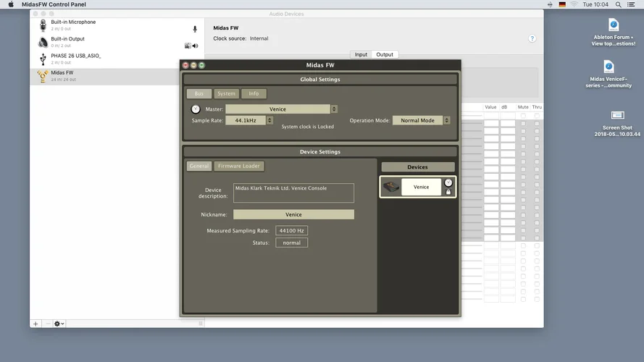This screenshot has width=644, height=362.
Task: Open MidasFW Control Panel menu
Action: click(x=54, y=4)
